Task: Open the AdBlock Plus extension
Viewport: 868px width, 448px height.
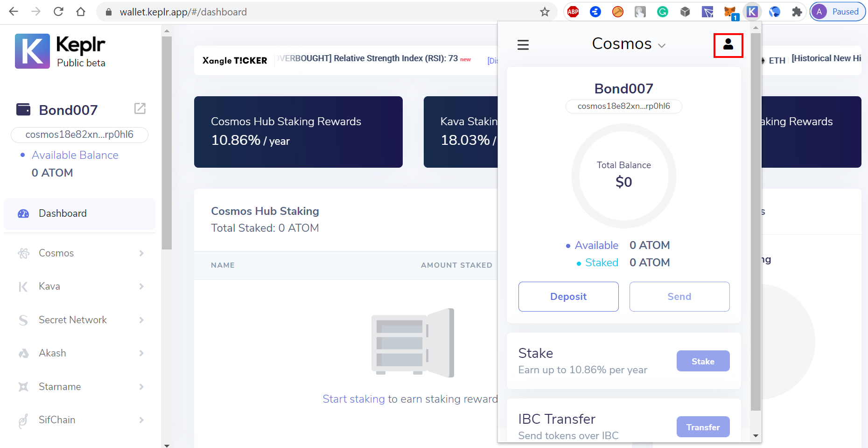Action: [573, 12]
